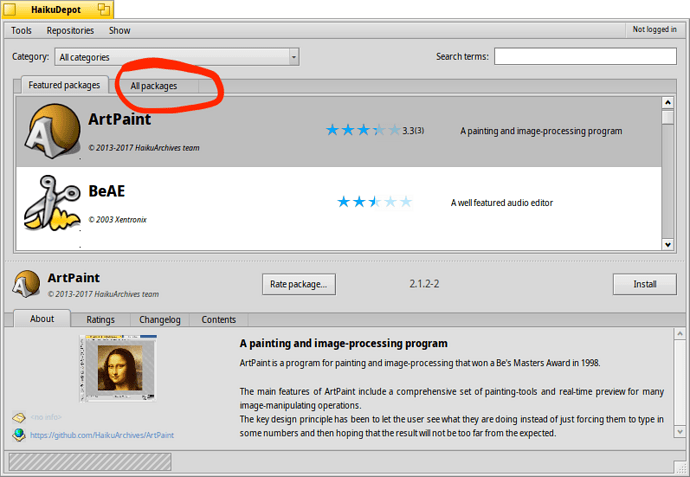690x477 pixels.
Task: Show the Contents tab
Action: tap(219, 319)
